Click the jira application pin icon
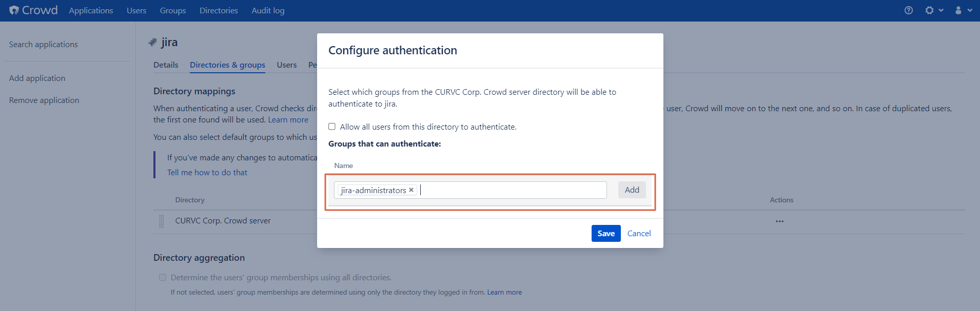This screenshot has width=980, height=311. (152, 43)
